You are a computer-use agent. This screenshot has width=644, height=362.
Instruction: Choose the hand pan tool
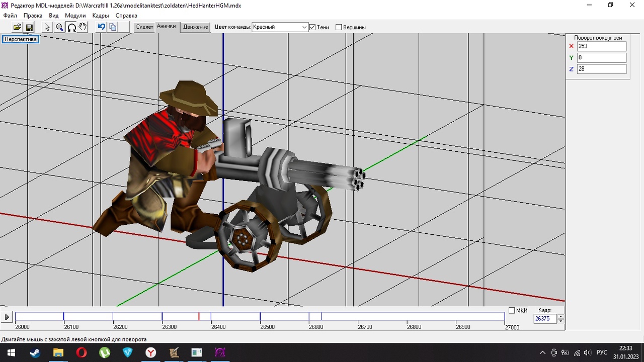[x=83, y=27]
